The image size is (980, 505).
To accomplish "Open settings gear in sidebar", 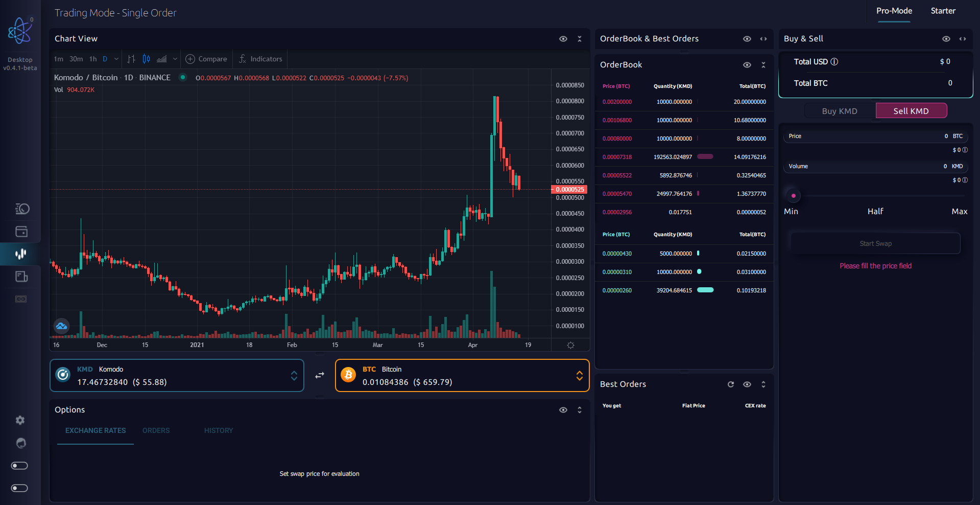I will (20, 420).
